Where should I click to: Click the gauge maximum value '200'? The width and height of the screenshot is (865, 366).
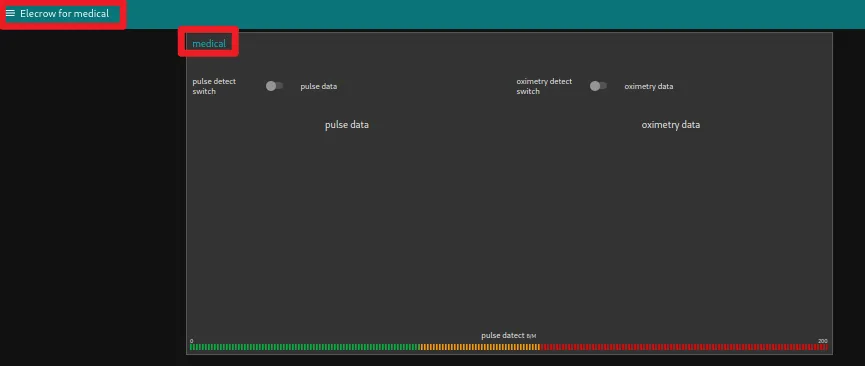(x=823, y=341)
